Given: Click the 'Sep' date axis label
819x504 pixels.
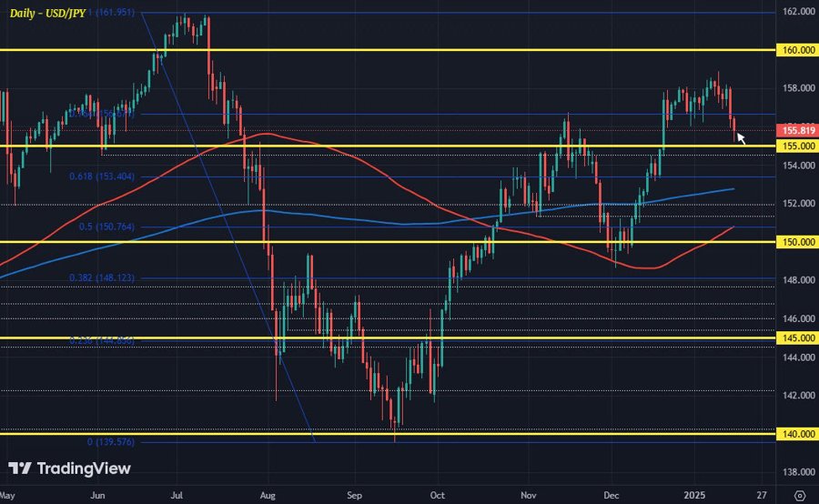Looking at the screenshot, I should click(354, 495).
